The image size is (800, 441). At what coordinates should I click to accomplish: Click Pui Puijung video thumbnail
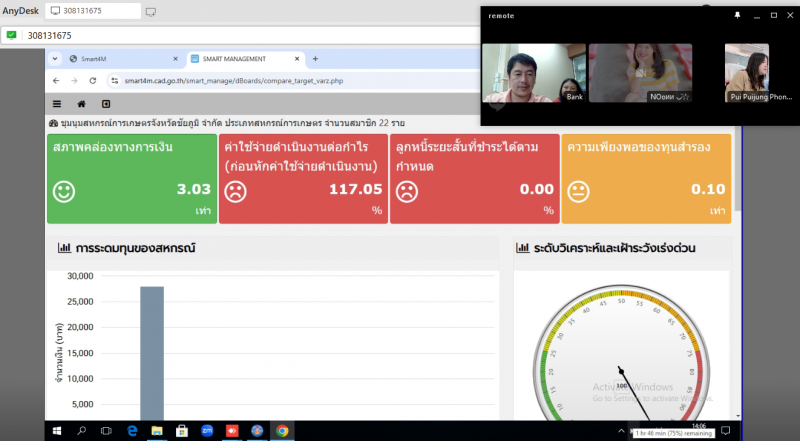click(x=747, y=73)
